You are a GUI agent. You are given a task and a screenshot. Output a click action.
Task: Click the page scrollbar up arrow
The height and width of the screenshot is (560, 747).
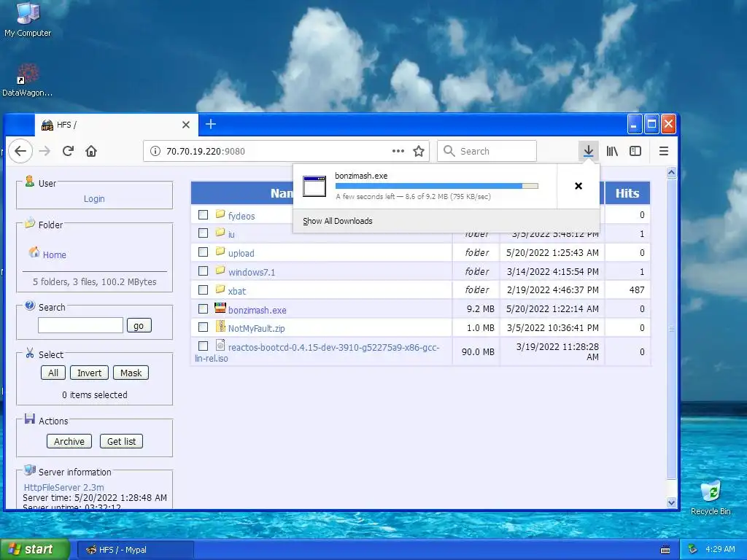click(672, 172)
